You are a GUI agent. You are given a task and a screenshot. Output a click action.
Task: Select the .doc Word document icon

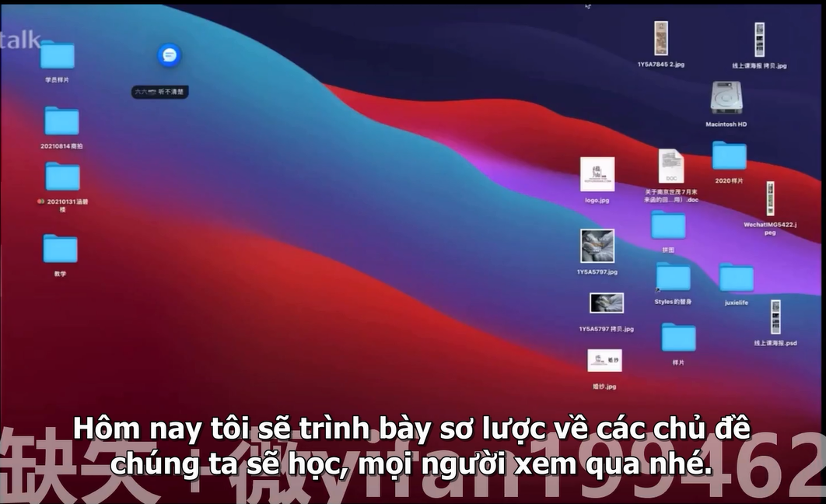coord(671,166)
